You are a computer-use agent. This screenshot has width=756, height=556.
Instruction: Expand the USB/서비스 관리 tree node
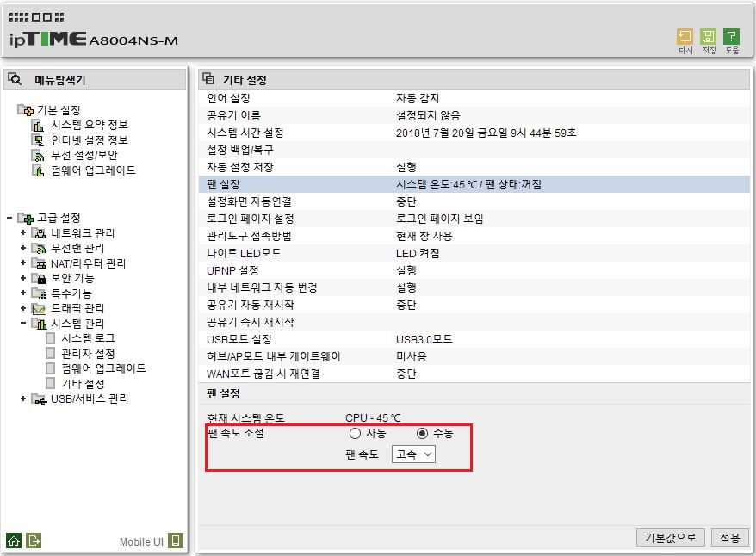(23, 398)
